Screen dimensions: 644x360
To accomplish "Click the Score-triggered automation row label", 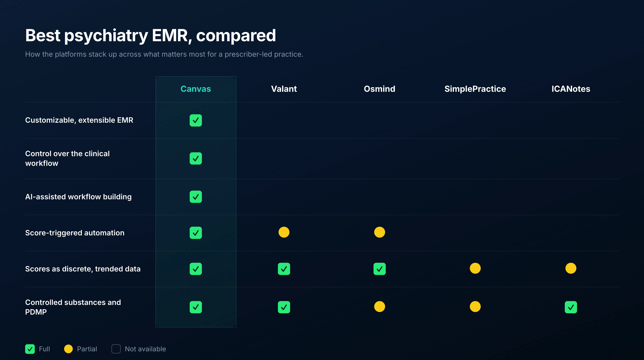I will point(75,233).
